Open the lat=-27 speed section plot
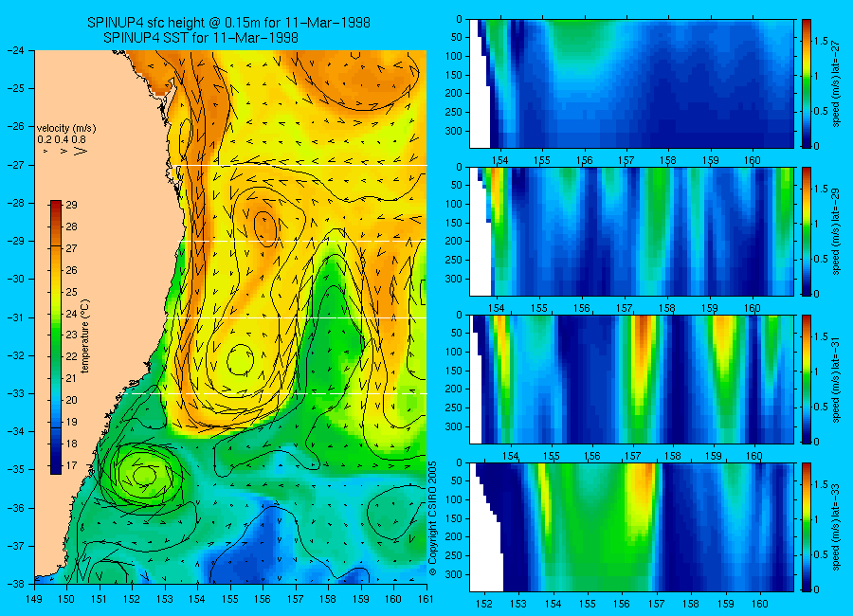The width and height of the screenshot is (853, 616). [x=631, y=83]
